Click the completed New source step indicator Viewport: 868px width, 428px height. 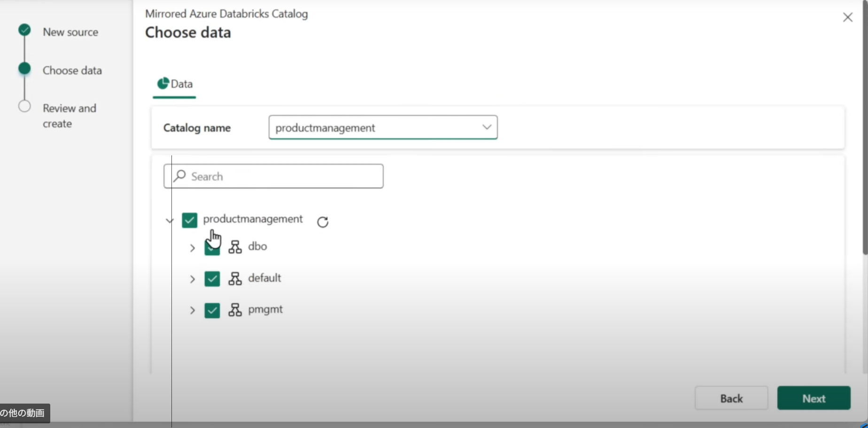click(24, 31)
